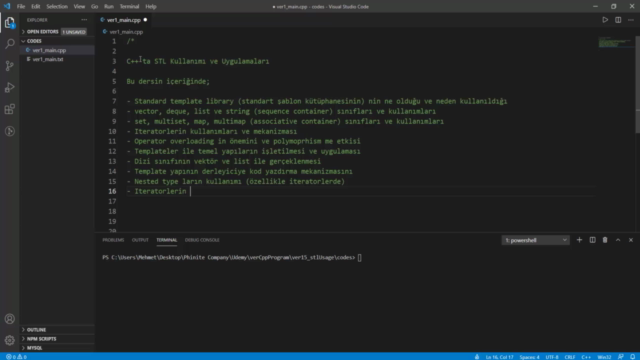Change indentation via Spaces: 4
640x360 pixels.
point(529,357)
